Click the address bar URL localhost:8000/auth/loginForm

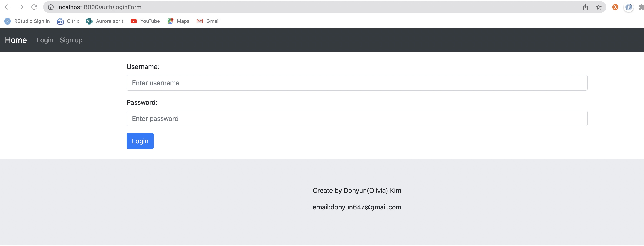pos(99,7)
